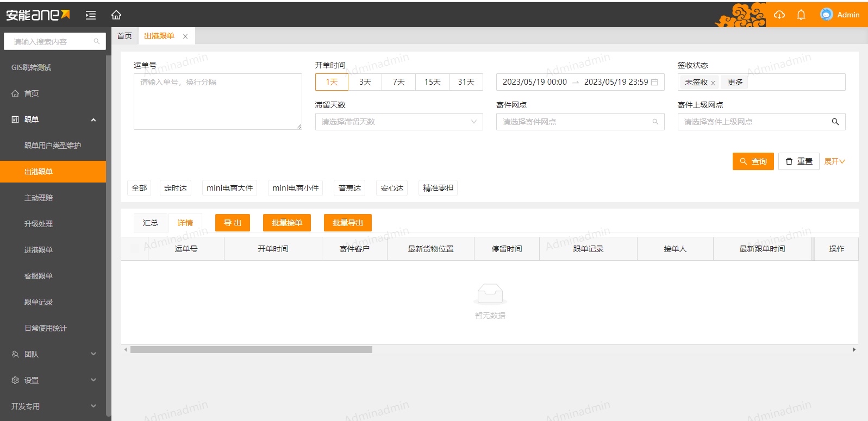Filter by 普惠达 product type
The height and width of the screenshot is (421, 868).
(349, 188)
